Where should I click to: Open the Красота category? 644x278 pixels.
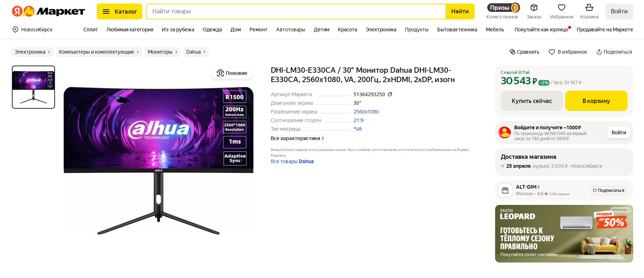[347, 30]
